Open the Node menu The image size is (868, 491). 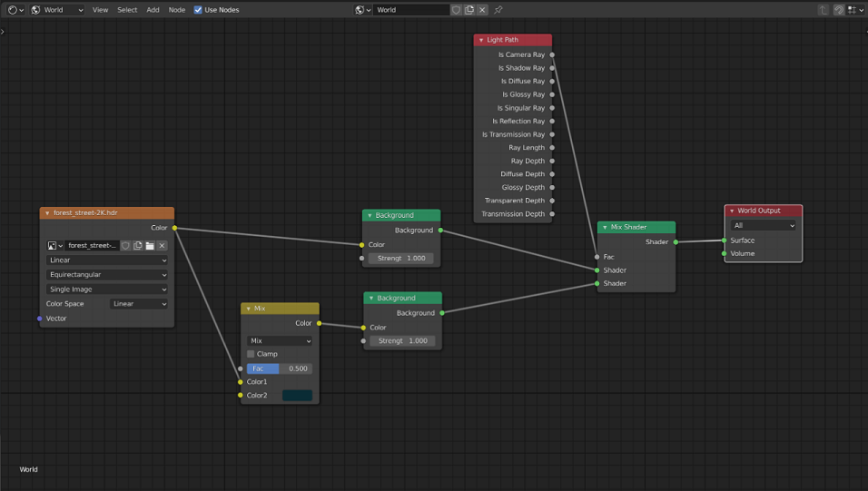click(x=176, y=9)
